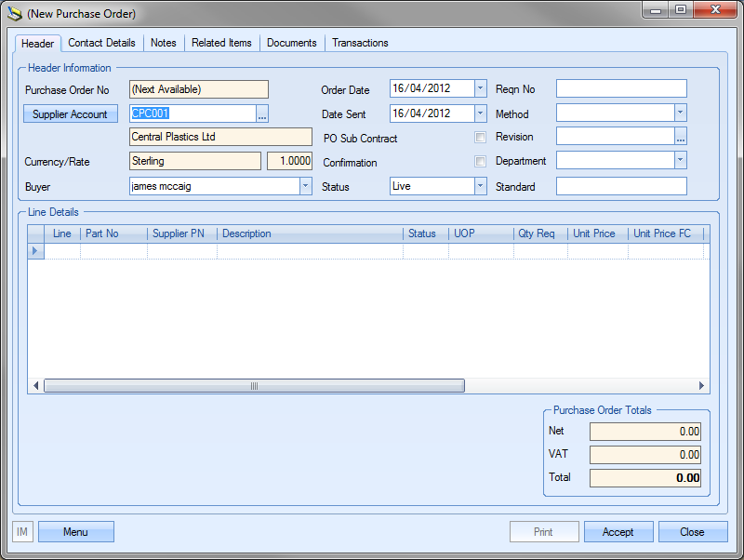Switch to the Contact Details tab
Image resolution: width=744 pixels, height=560 pixels.
pos(101,43)
